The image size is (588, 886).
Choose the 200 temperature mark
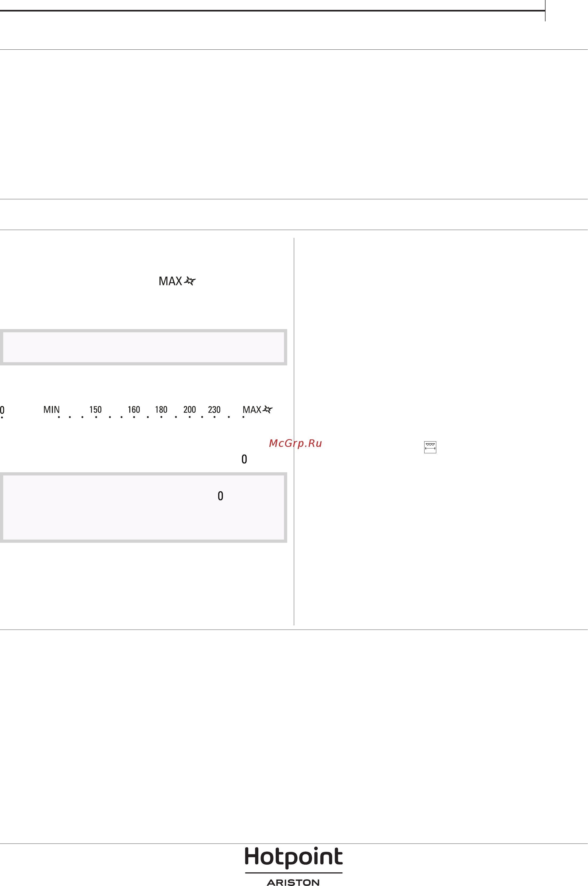(x=189, y=409)
